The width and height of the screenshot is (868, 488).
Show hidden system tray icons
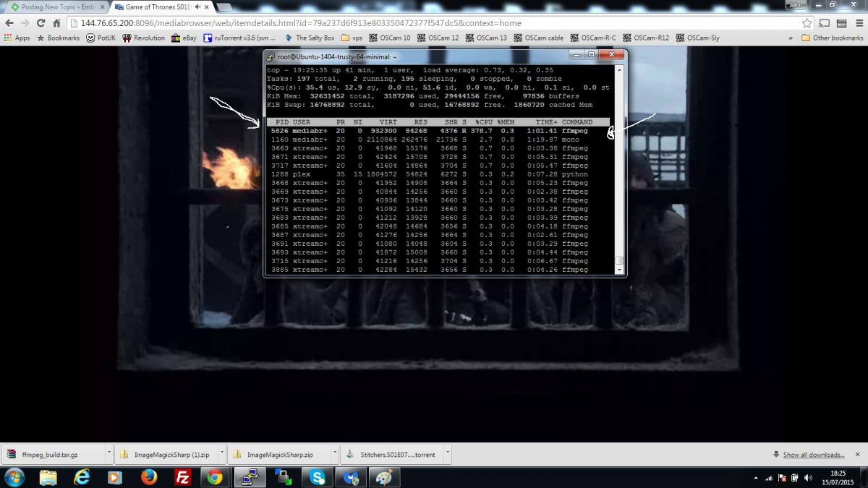point(755,478)
